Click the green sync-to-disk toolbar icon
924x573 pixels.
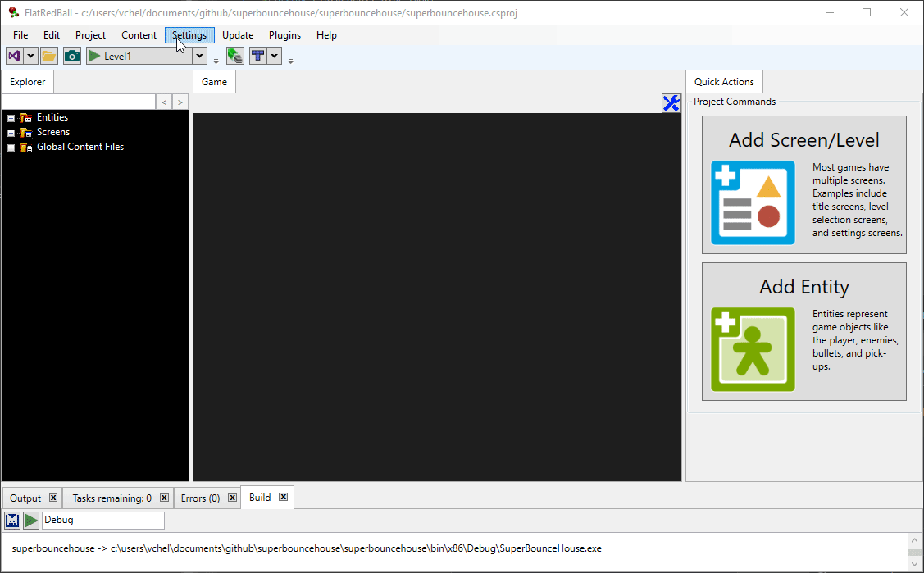235,56
